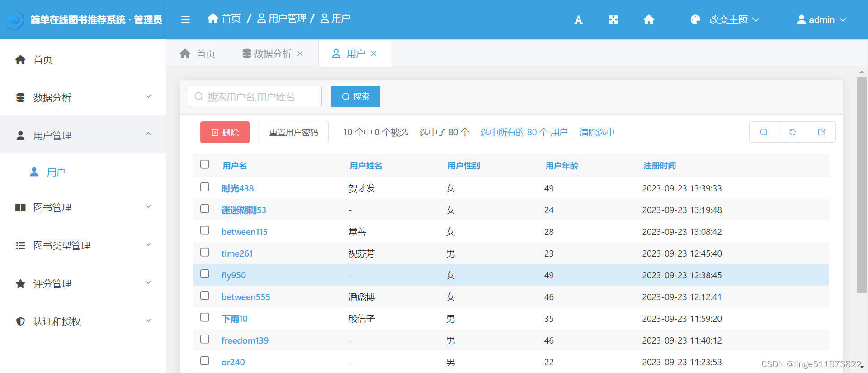
Task: Click the 用户 person icon in sidebar submenu
Action: (34, 172)
